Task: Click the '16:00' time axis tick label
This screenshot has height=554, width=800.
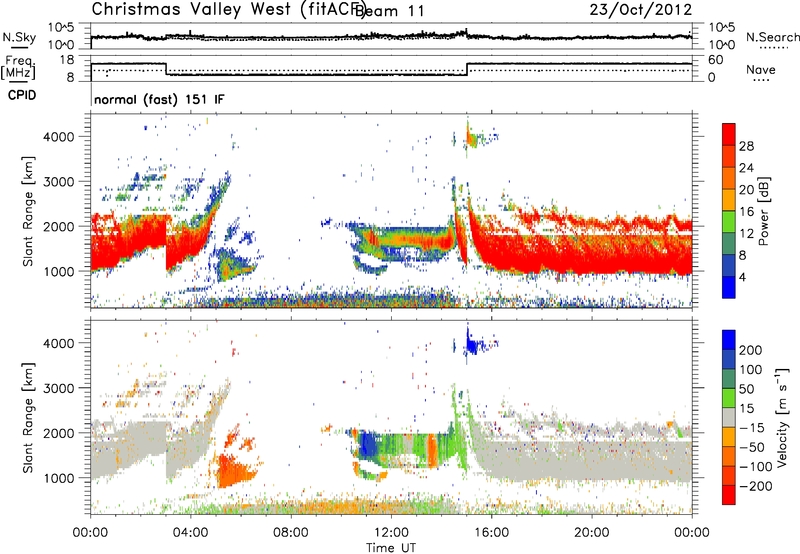Action: pyautogui.click(x=491, y=533)
